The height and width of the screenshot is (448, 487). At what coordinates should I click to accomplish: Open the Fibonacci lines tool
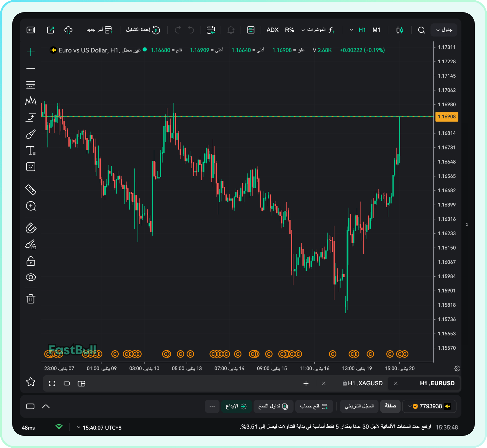tap(31, 85)
